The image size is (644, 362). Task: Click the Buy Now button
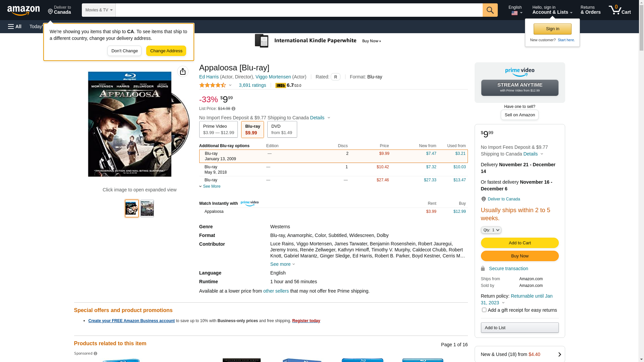[x=520, y=256]
